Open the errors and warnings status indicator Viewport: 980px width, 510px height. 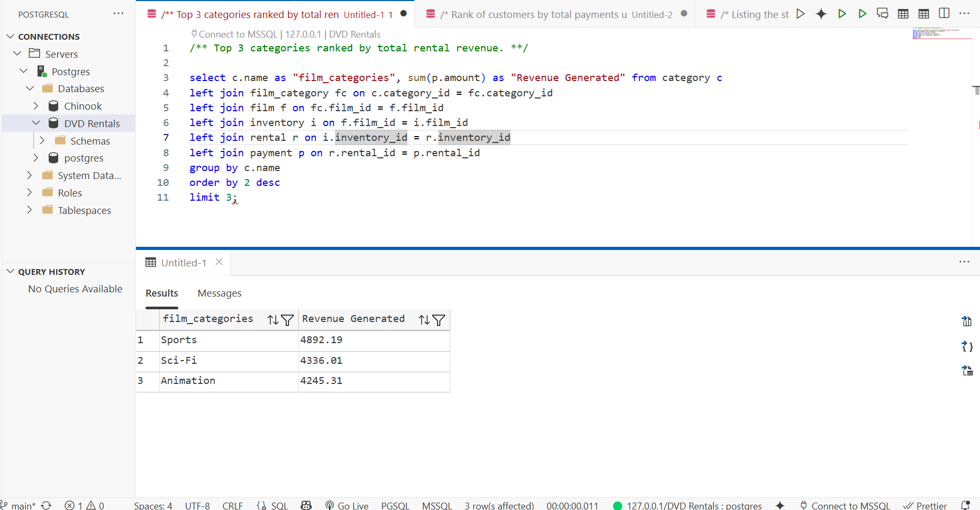(x=85, y=505)
